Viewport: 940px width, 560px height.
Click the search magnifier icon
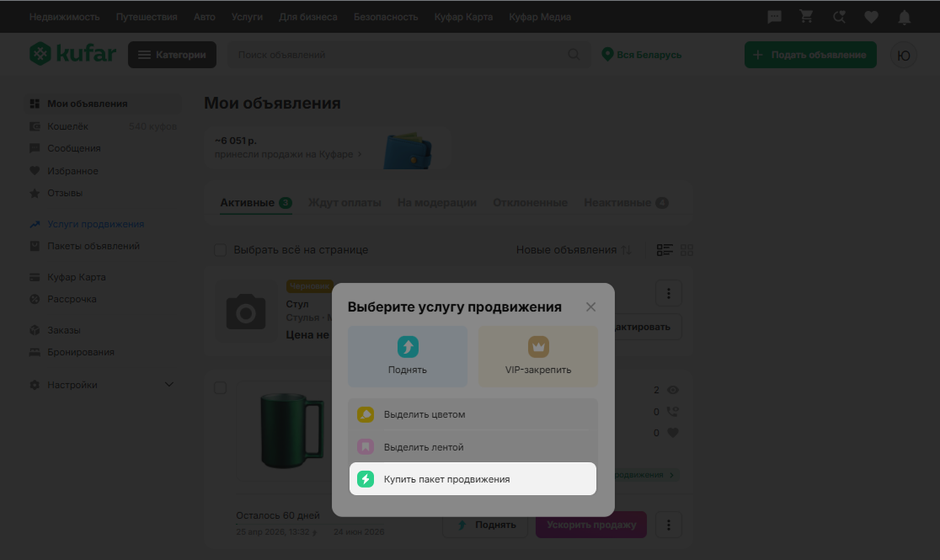(574, 55)
